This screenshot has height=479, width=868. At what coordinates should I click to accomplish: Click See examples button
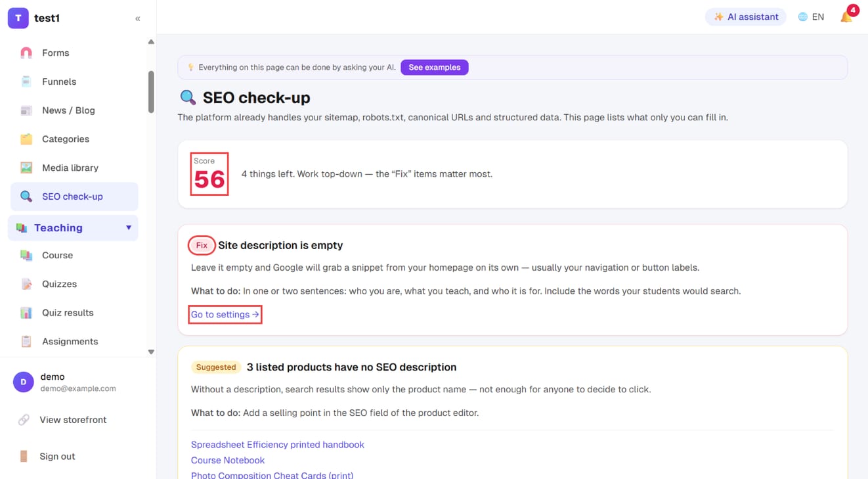(435, 67)
